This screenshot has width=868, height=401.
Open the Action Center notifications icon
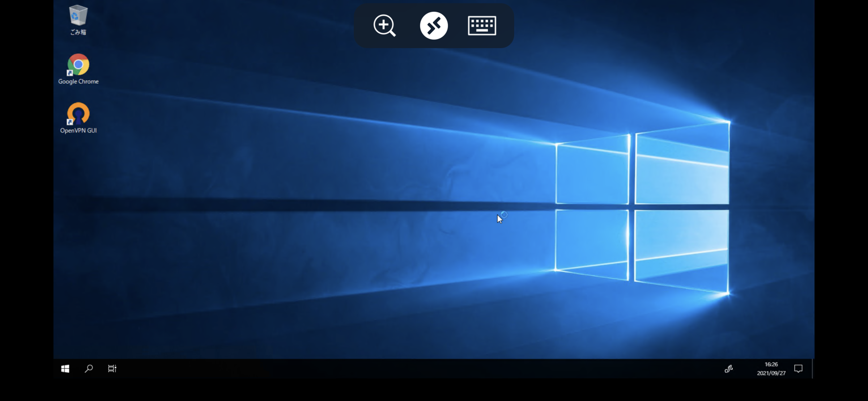[798, 368]
